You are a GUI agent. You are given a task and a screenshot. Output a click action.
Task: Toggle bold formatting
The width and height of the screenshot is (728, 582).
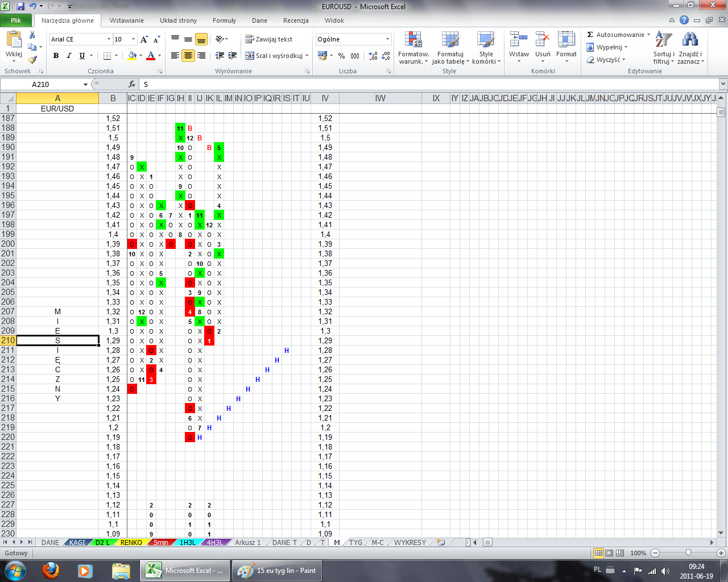coord(56,56)
